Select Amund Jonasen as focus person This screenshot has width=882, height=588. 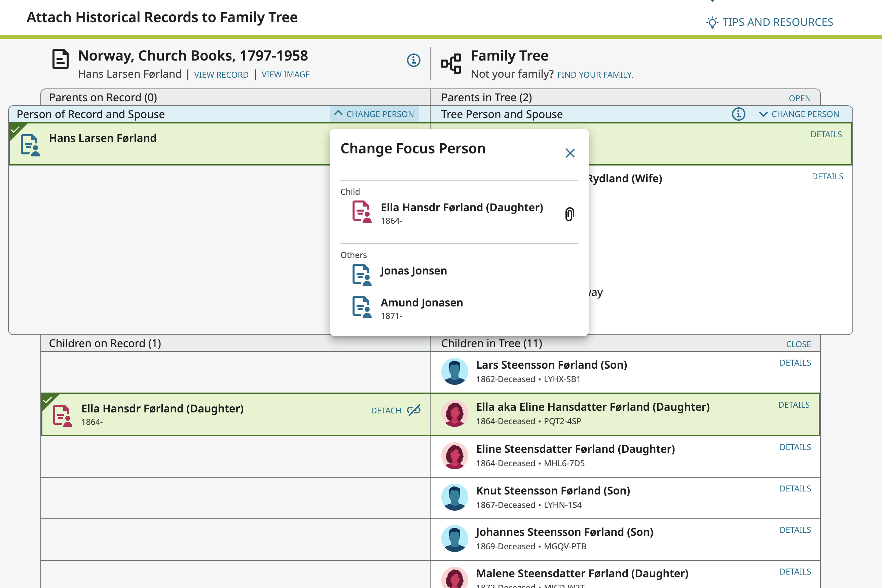pyautogui.click(x=421, y=303)
